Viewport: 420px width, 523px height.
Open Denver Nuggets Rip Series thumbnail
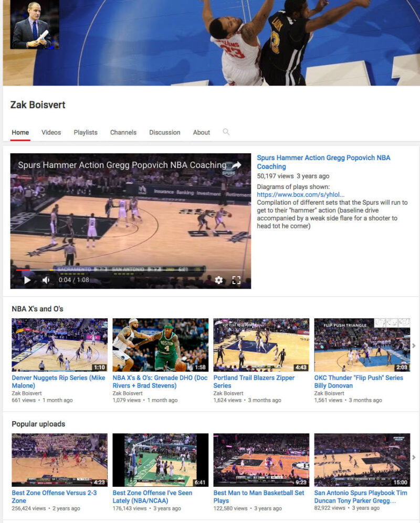click(x=60, y=345)
